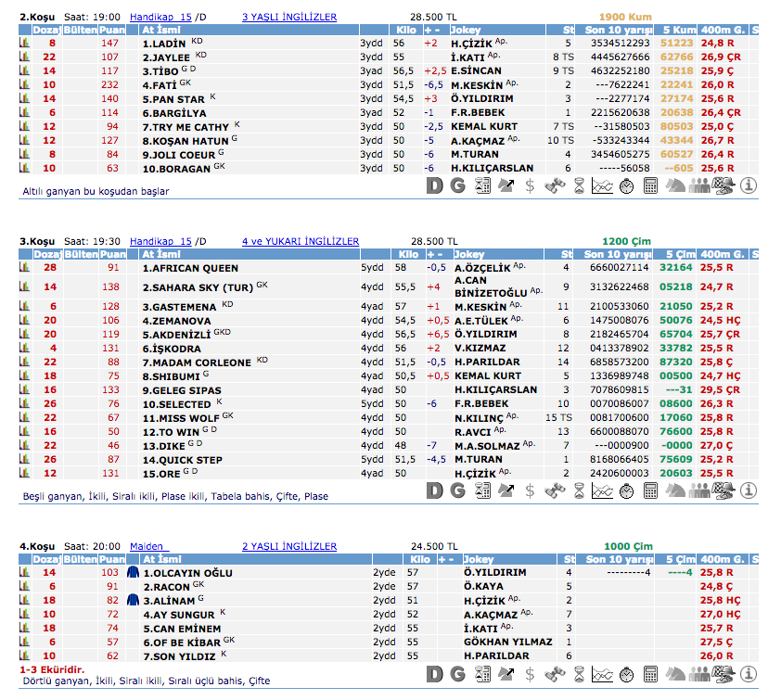The height and width of the screenshot is (700, 781).
Task: Click the Puan column header in race 2
Action: (x=112, y=30)
